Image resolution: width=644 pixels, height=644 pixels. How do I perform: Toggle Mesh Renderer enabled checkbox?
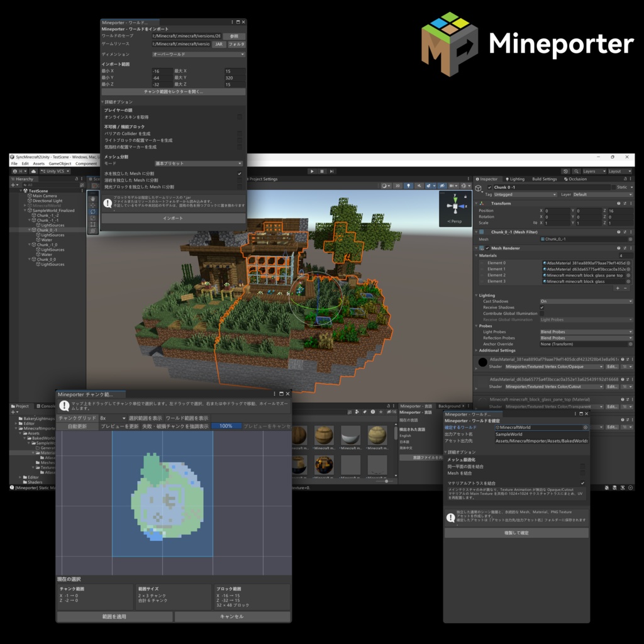pyautogui.click(x=487, y=248)
